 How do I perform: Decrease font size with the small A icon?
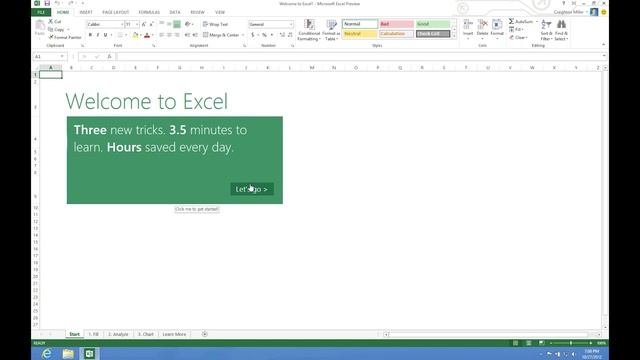click(x=151, y=24)
